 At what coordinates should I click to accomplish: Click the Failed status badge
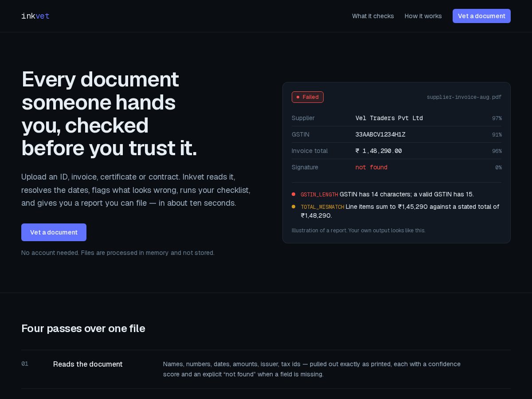(308, 97)
